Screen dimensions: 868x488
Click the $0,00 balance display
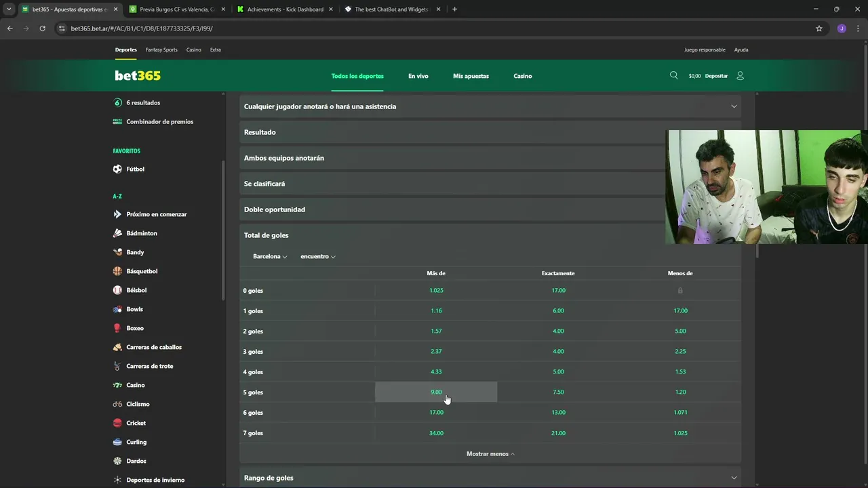coord(694,76)
